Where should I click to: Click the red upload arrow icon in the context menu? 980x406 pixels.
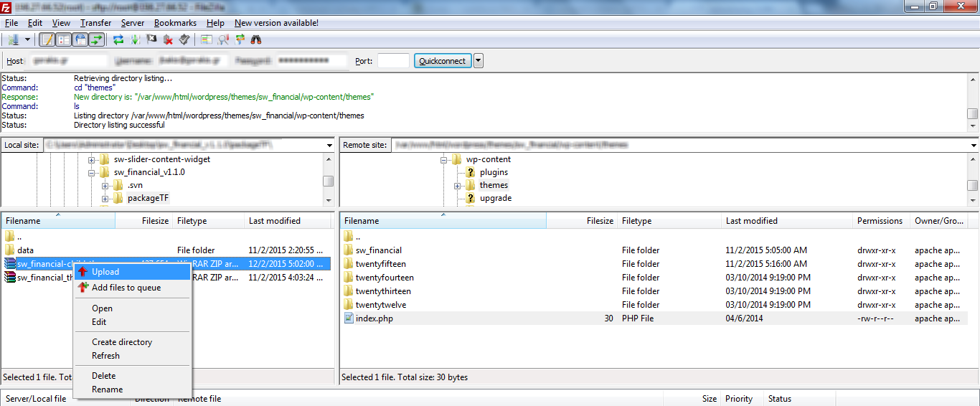83,272
